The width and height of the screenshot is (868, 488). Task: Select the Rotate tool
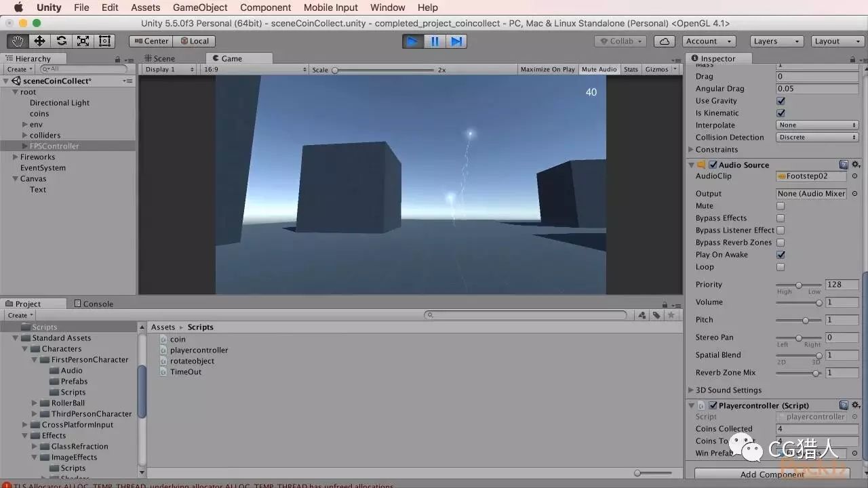(61, 41)
